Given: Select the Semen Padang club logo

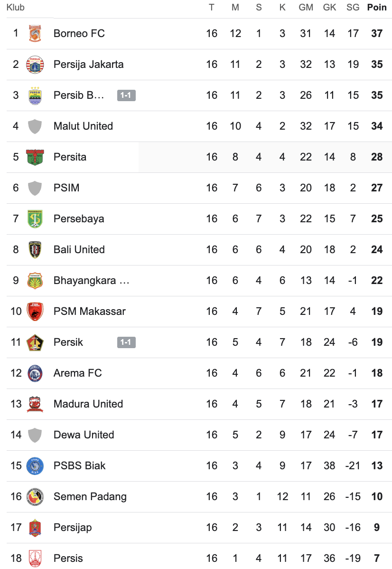Looking at the screenshot, I should pos(35,497).
